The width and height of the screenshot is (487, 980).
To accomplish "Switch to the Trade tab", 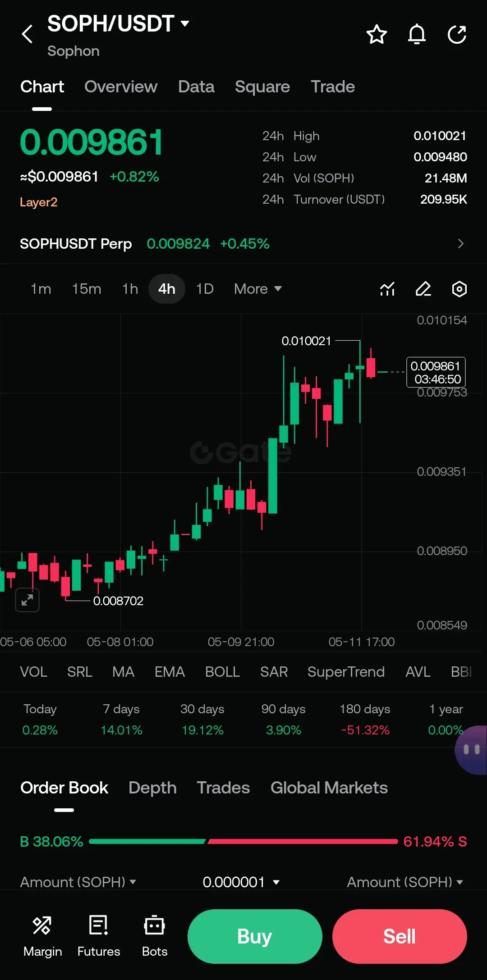I will click(333, 87).
